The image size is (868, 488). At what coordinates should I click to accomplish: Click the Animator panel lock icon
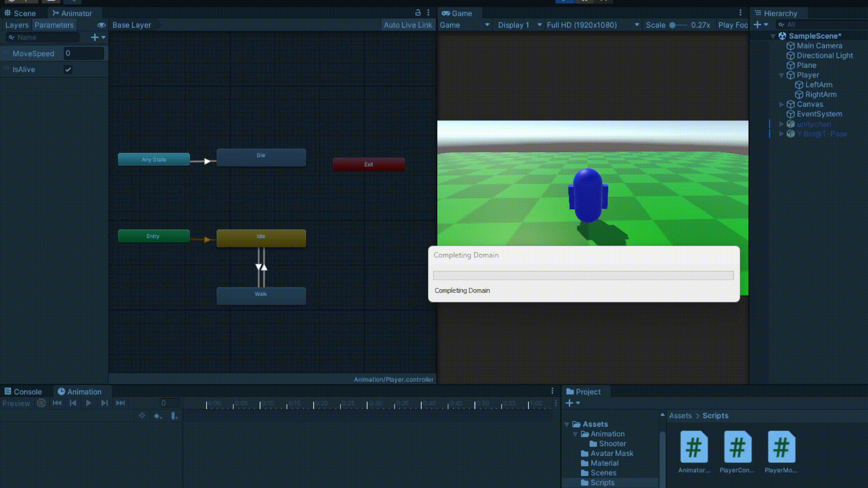coord(418,13)
